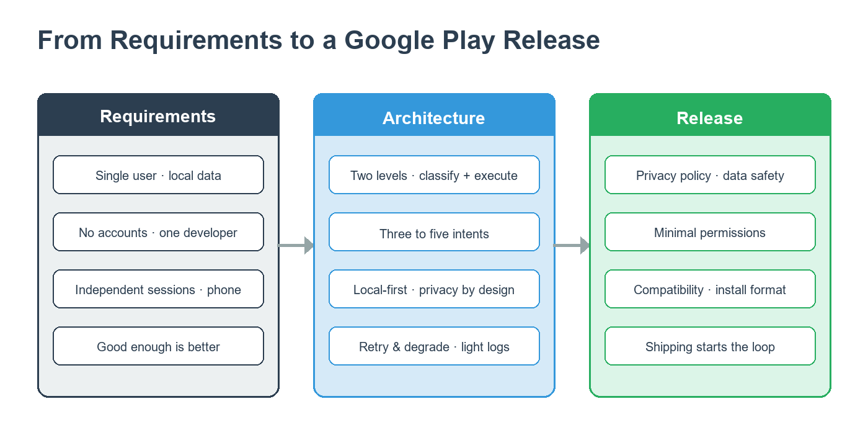Click the title From Requirements to a Google Play Release
The width and height of the screenshot is (868, 422).
click(x=319, y=40)
